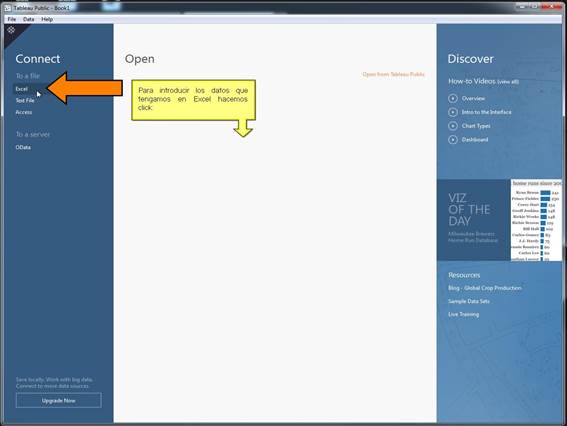Image resolution: width=567 pixels, height=426 pixels.
Task: Connect to an Access database
Action: (x=24, y=112)
